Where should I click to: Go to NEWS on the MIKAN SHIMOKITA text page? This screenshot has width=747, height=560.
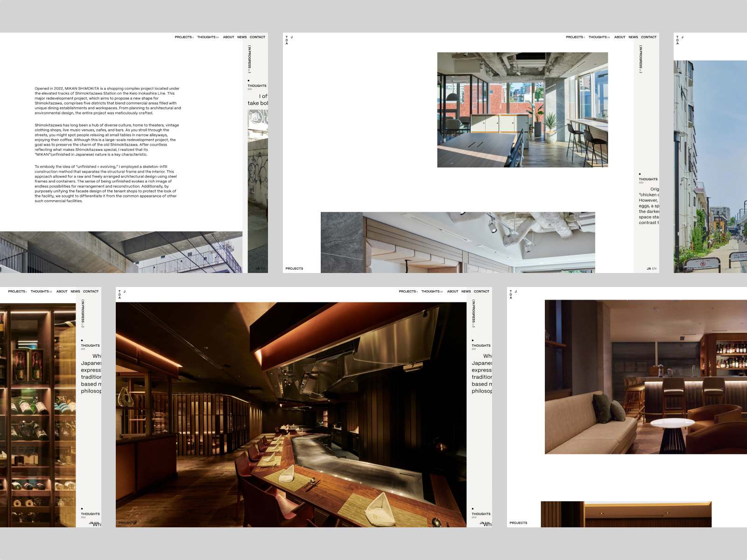coord(242,37)
